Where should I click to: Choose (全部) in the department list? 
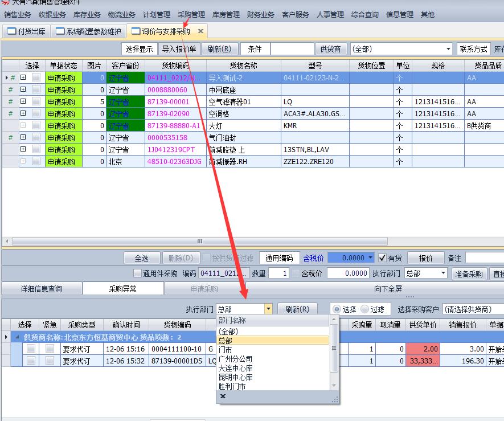[273, 331]
